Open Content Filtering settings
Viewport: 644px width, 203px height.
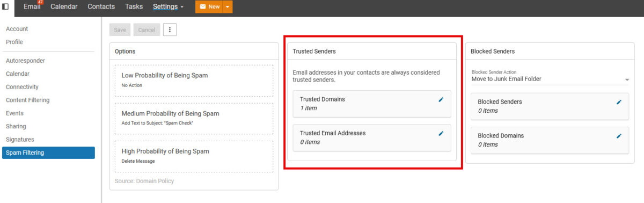click(27, 100)
